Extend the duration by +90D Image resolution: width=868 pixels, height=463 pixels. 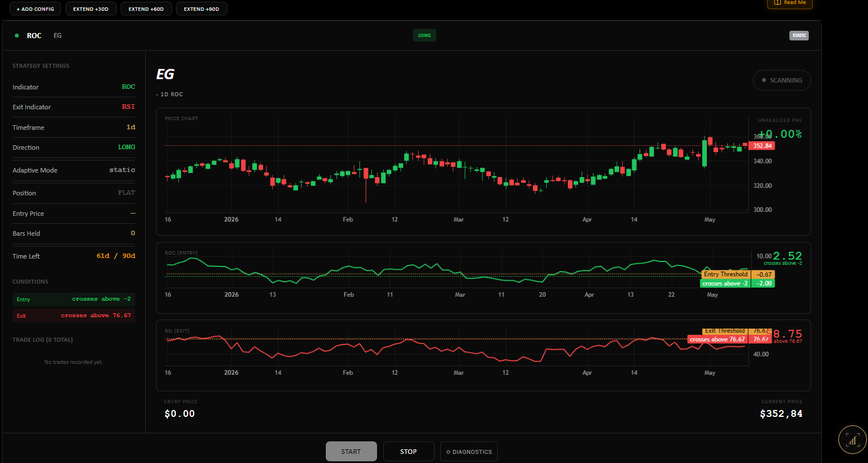(x=201, y=9)
